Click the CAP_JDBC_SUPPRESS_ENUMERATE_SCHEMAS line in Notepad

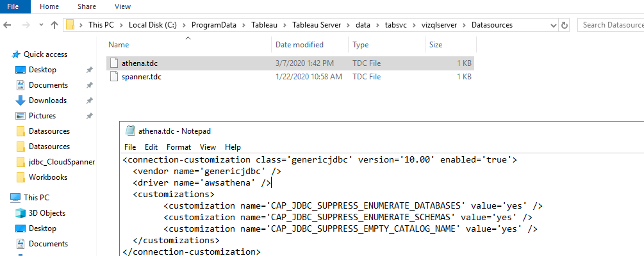click(348, 217)
